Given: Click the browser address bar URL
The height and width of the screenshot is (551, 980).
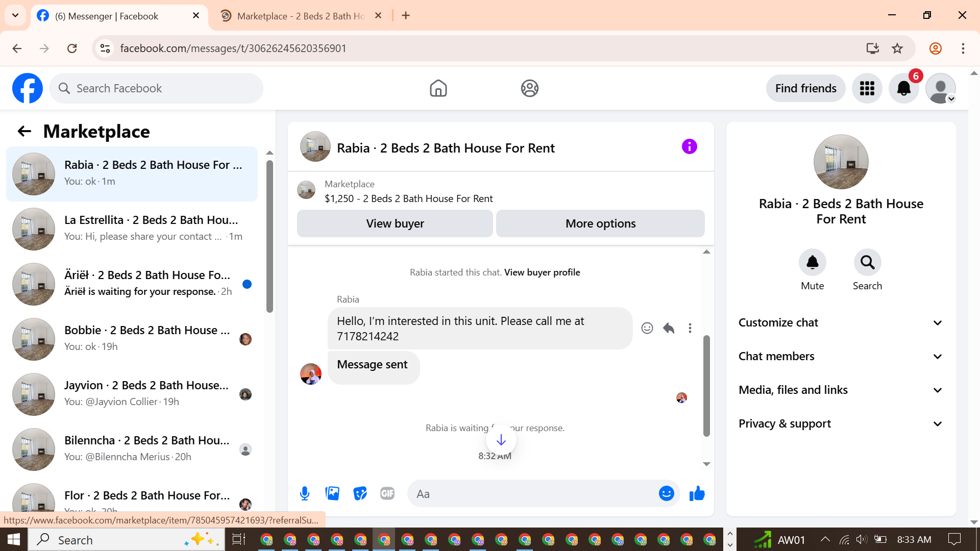Looking at the screenshot, I should 233,48.
